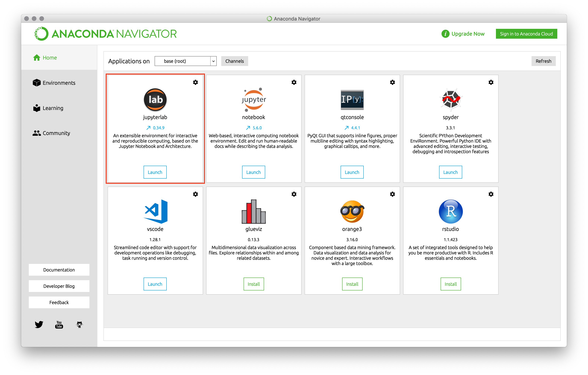Click the glueviz bar chart logo
Screen dimensions: 588x375
[x=254, y=211]
